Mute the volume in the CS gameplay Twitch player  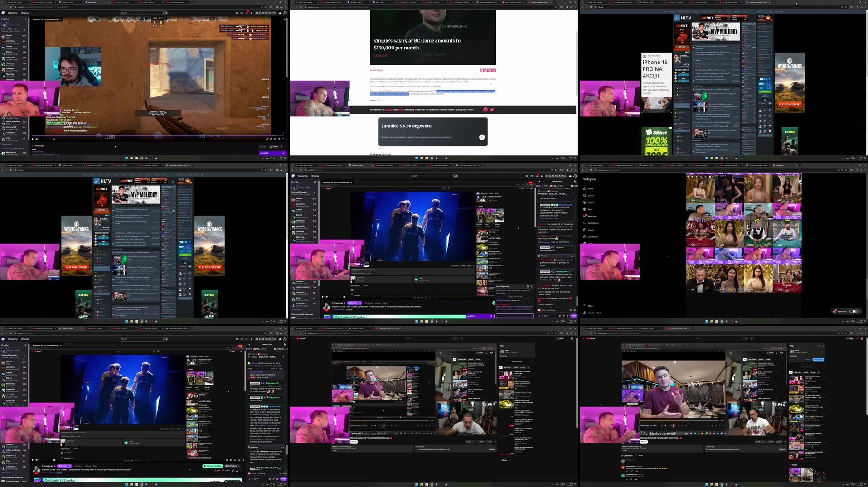click(37, 139)
